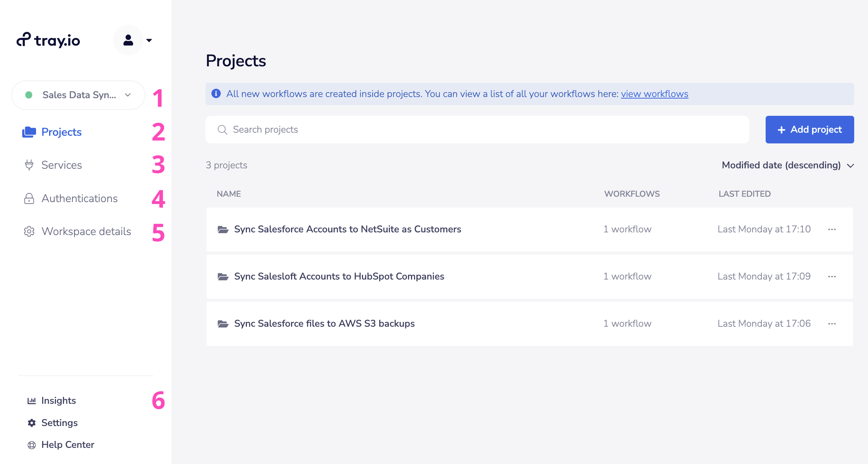Open more options for AWS S3 backups project

[x=832, y=324]
